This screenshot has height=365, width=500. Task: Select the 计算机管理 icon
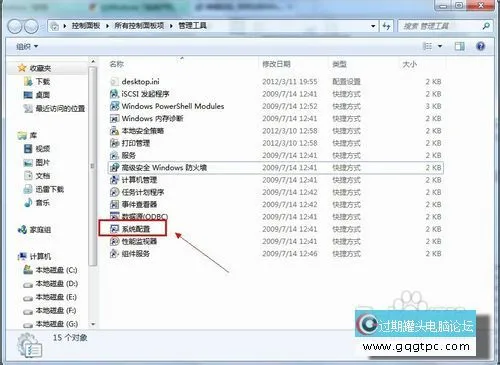point(114,180)
